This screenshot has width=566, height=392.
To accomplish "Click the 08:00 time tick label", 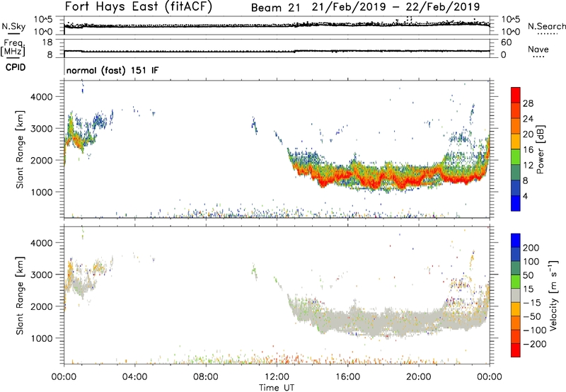I will 206,377.
